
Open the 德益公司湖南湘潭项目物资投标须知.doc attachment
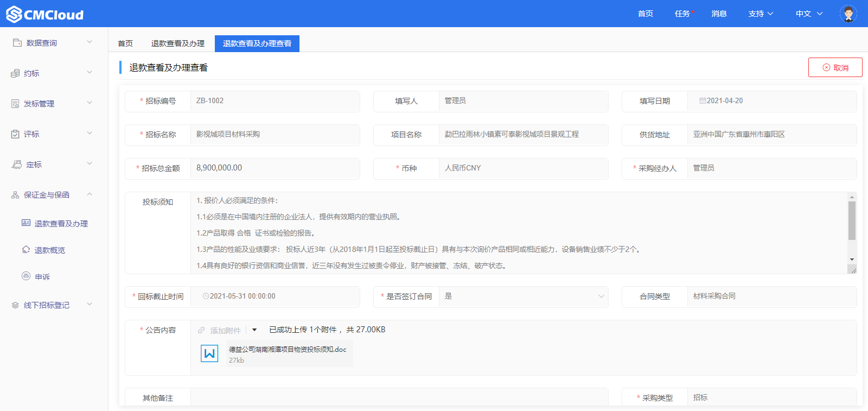tap(288, 349)
